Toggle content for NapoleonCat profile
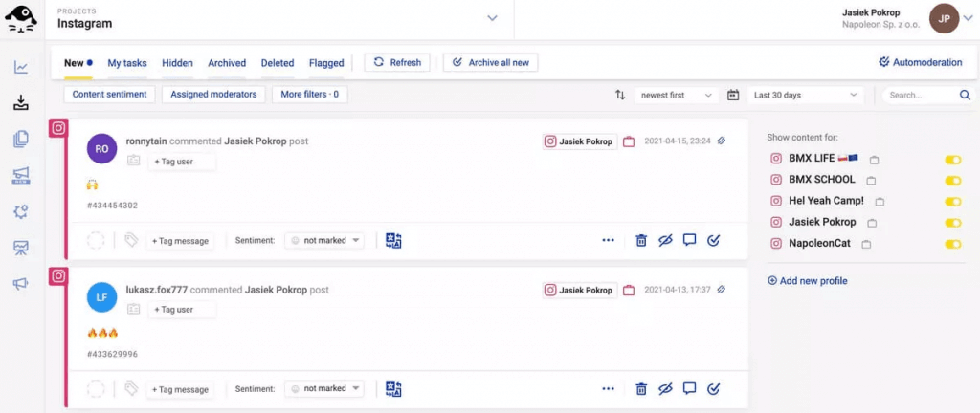This screenshot has height=413, width=980. (x=953, y=244)
